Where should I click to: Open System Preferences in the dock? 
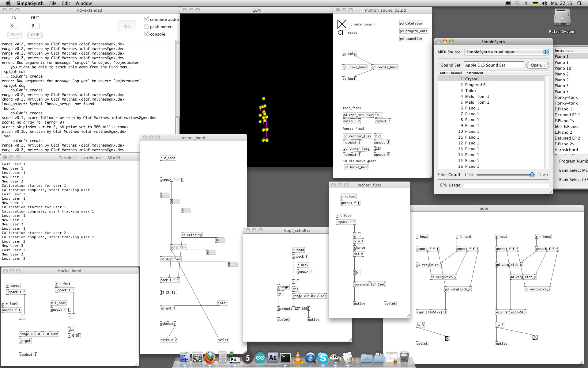197,358
